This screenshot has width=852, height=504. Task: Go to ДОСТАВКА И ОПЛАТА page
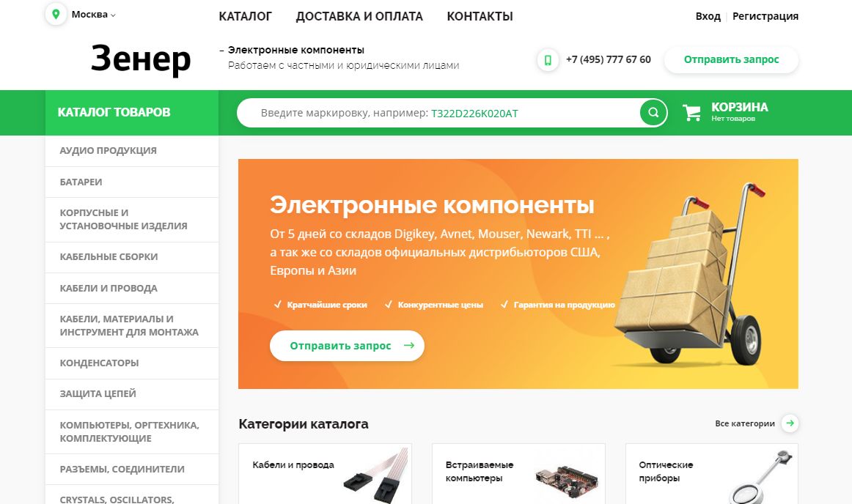coord(359,16)
